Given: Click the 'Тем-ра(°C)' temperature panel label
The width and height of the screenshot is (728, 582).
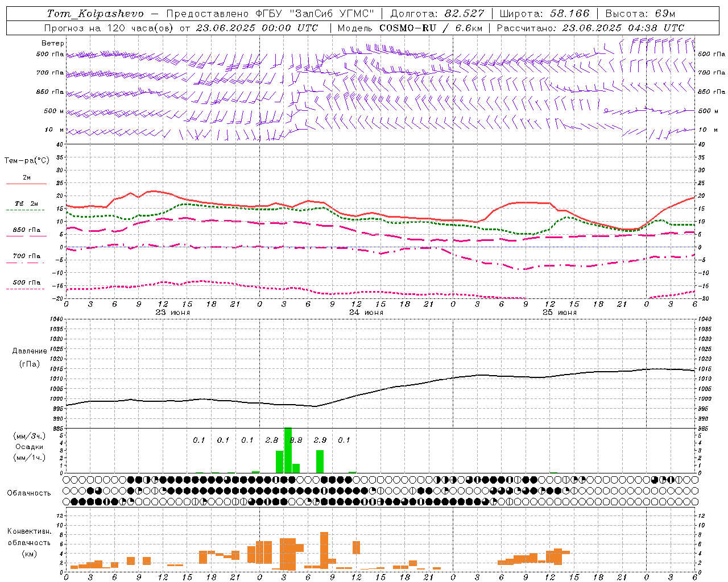Looking at the screenshot, I should click(27, 161).
